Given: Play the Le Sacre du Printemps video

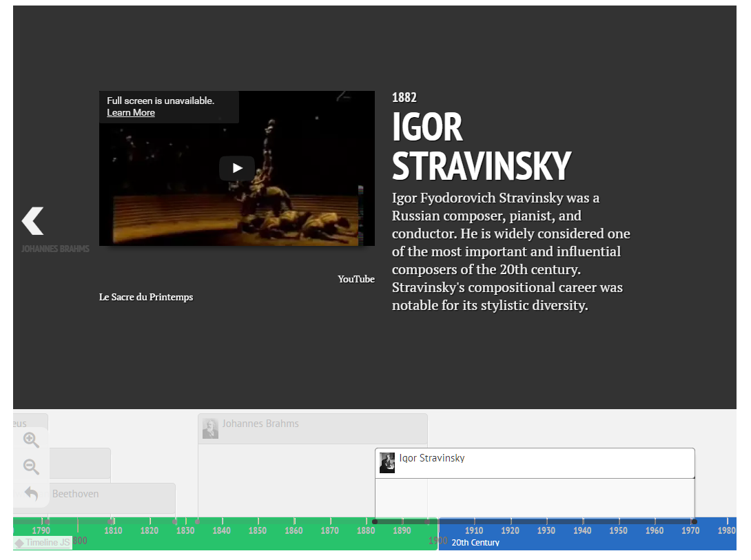Looking at the screenshot, I should pyautogui.click(x=237, y=168).
